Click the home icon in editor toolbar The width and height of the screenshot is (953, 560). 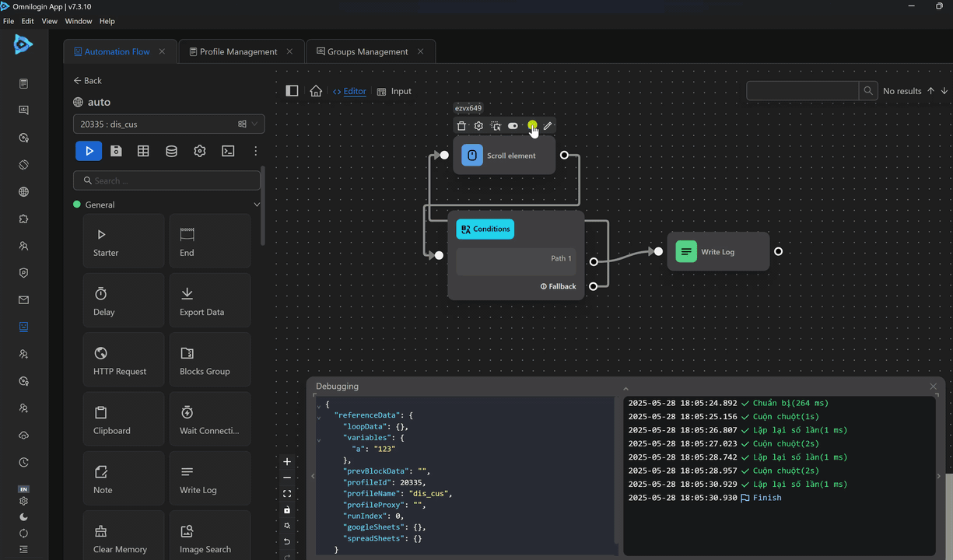click(316, 91)
